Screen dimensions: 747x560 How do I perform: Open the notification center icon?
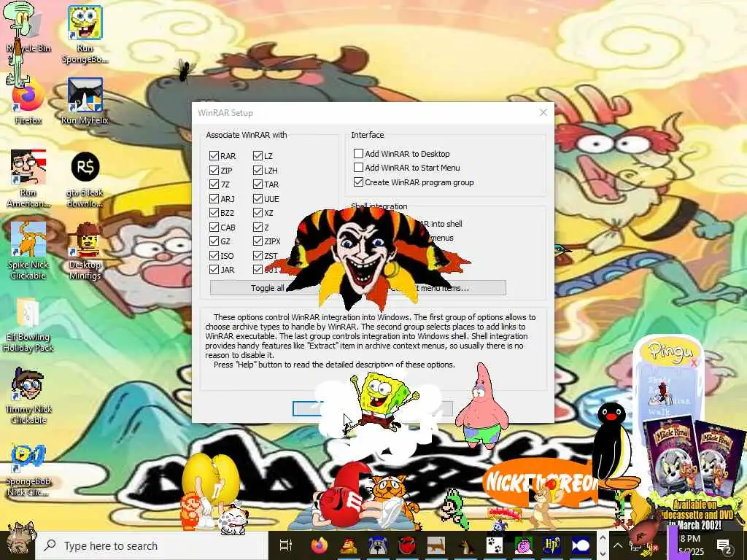click(724, 545)
